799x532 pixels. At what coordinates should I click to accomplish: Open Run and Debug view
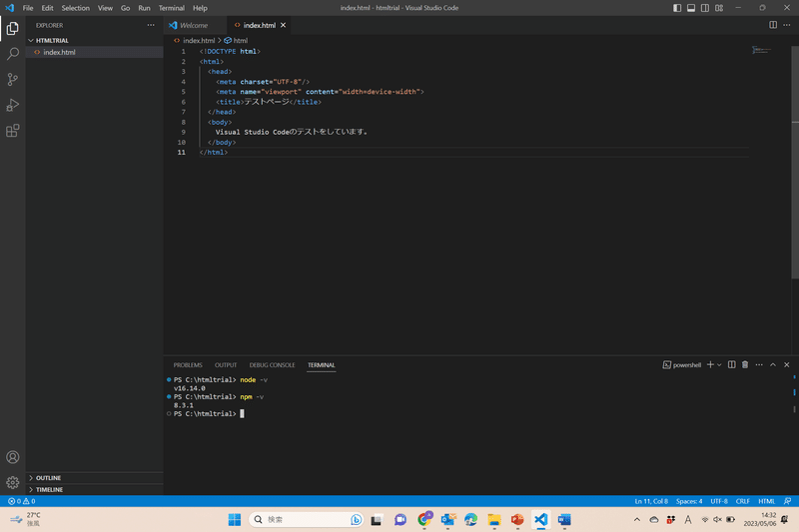13,105
